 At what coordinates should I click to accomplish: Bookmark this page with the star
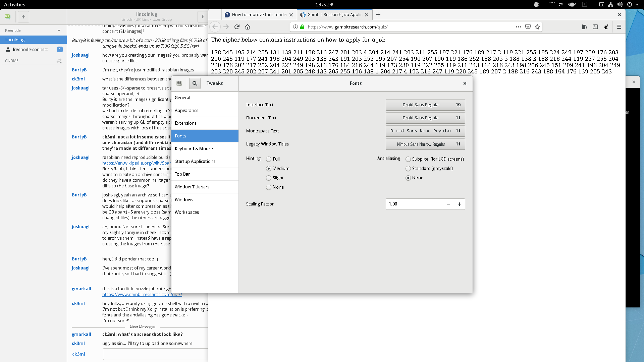pyautogui.click(x=537, y=27)
